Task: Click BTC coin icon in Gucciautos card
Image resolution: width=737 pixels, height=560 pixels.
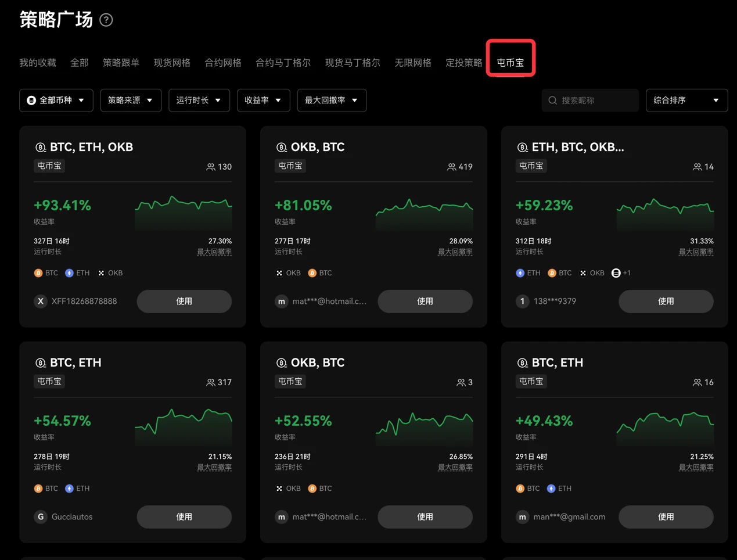Action: pos(38,489)
